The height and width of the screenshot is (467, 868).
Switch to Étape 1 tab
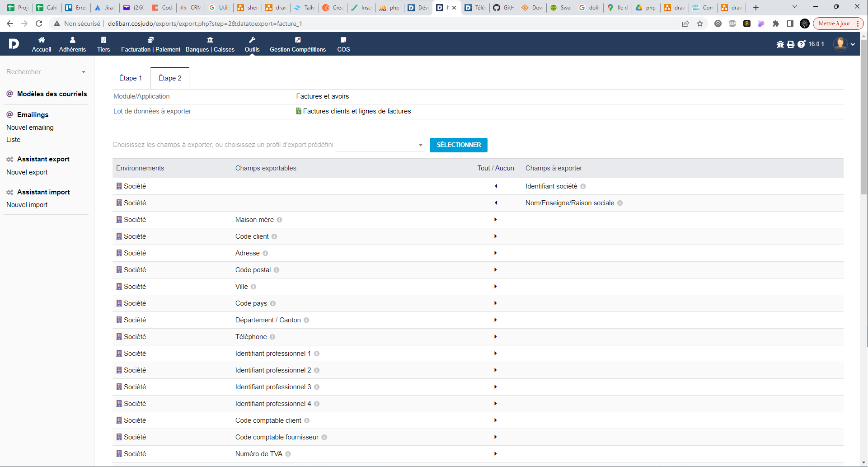point(131,78)
